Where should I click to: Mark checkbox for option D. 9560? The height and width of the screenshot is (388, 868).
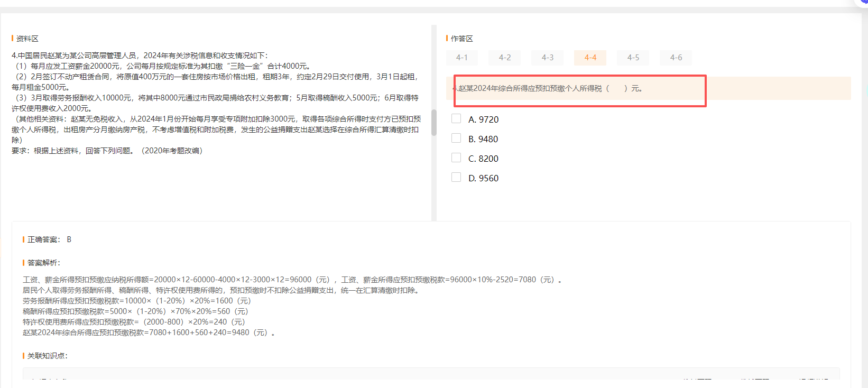[456, 178]
